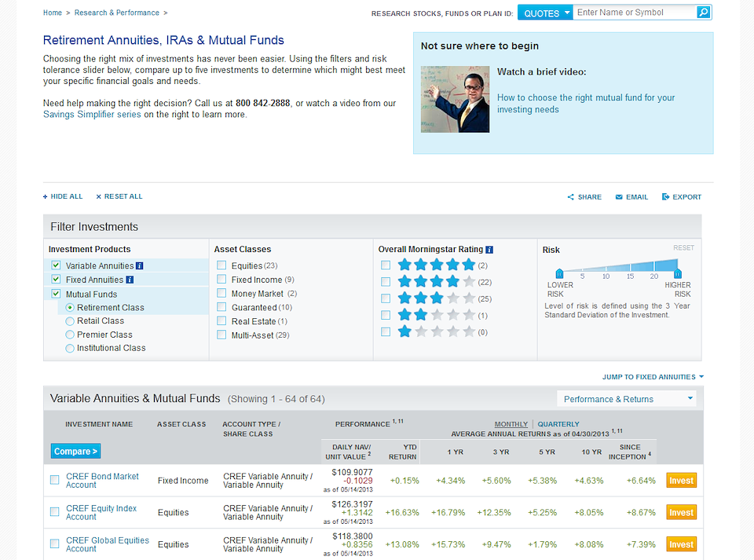
Task: Open the Savings Simplifier series link
Action: (x=92, y=115)
